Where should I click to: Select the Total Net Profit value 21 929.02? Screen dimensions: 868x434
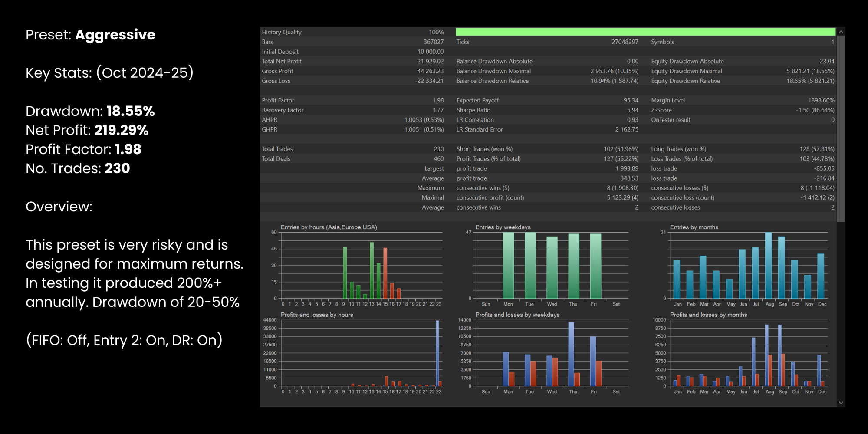click(x=430, y=62)
